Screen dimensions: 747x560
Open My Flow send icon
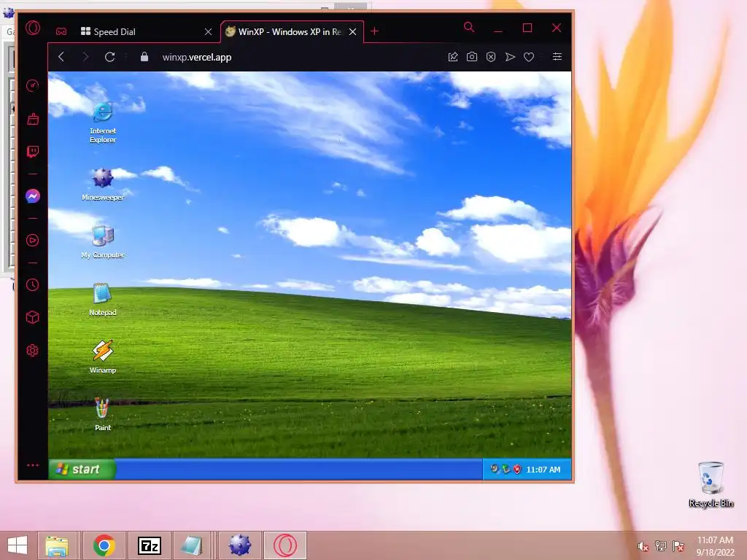point(510,57)
